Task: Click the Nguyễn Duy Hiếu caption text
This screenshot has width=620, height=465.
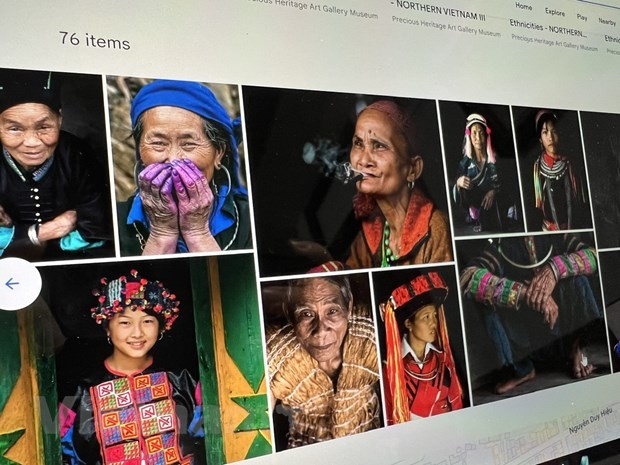Action: (591, 421)
